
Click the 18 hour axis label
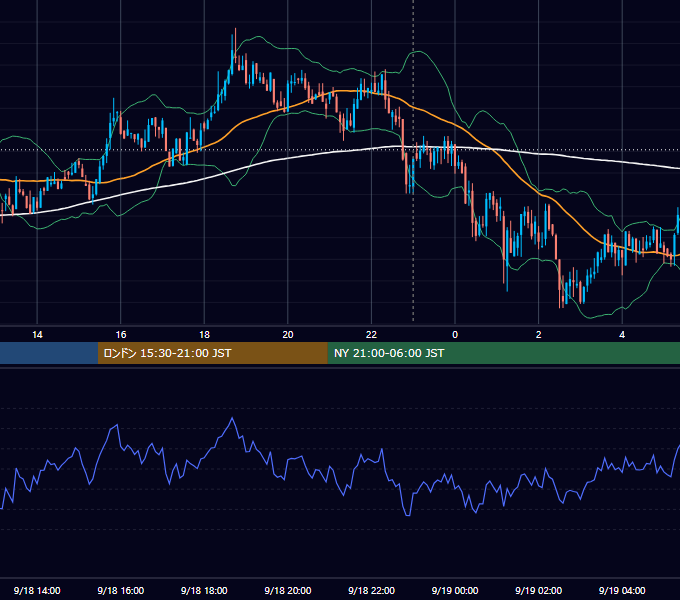(x=204, y=335)
